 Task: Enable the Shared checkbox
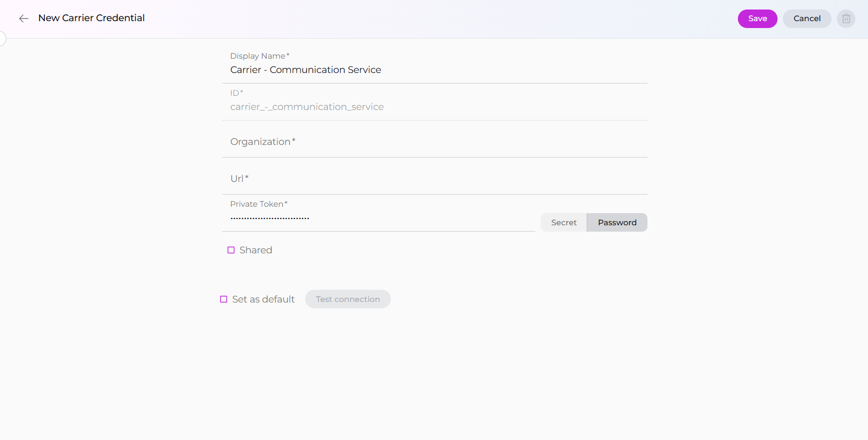[231, 250]
